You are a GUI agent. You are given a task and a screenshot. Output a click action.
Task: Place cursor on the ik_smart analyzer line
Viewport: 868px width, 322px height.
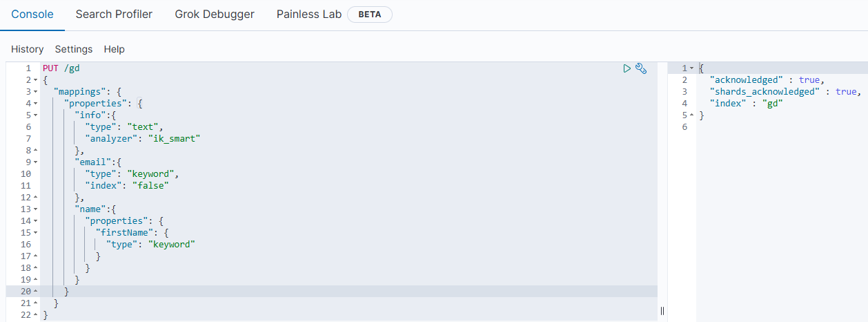click(348, 139)
